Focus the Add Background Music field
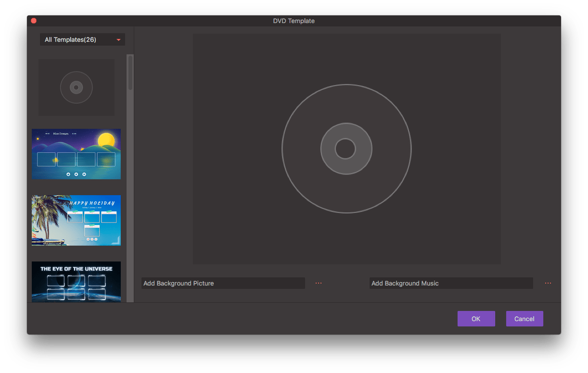The image size is (588, 373). tap(451, 283)
